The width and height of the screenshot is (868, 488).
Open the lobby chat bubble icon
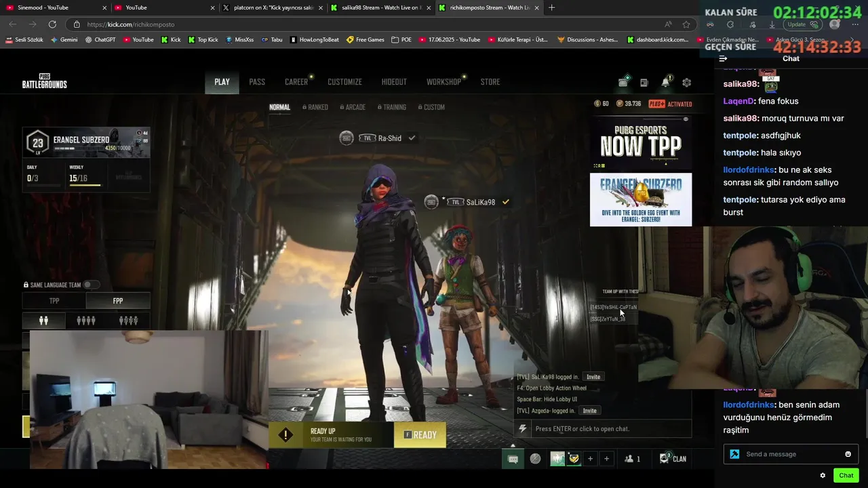tap(513, 459)
